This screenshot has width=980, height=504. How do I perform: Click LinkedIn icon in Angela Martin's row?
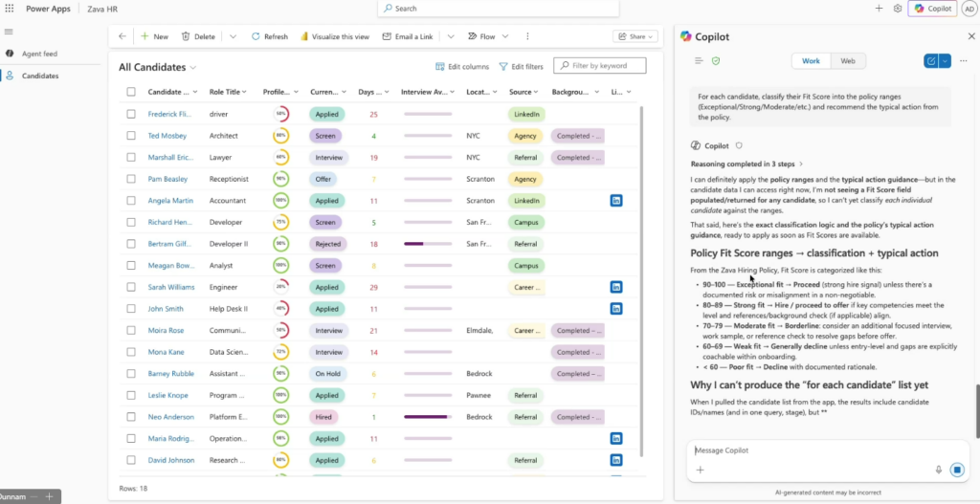(x=616, y=201)
